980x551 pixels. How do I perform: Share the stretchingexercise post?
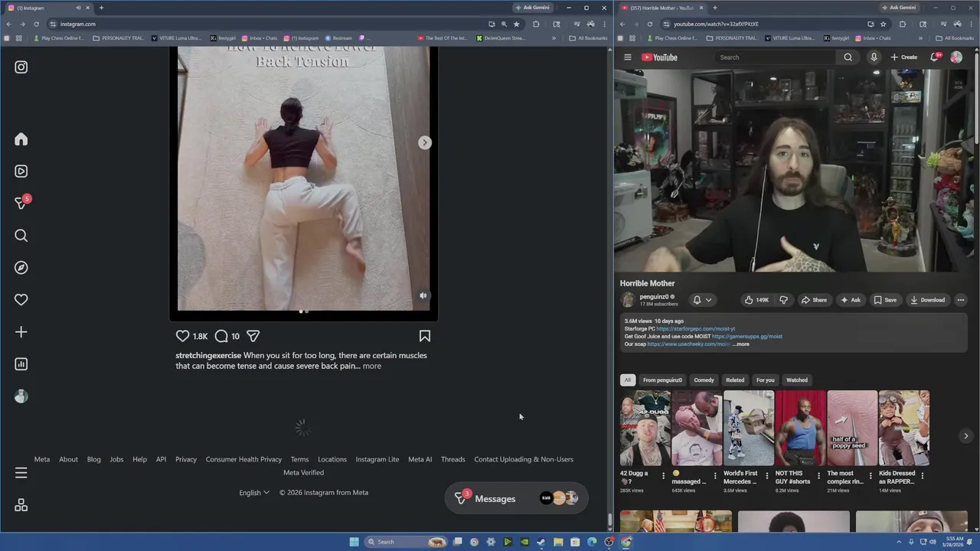(253, 336)
